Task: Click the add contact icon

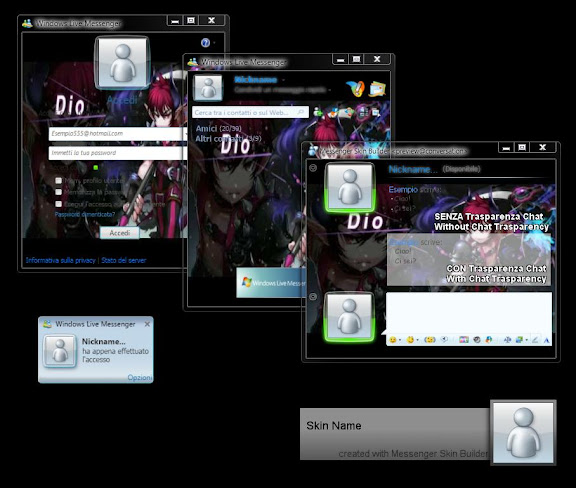Action: tap(318, 112)
